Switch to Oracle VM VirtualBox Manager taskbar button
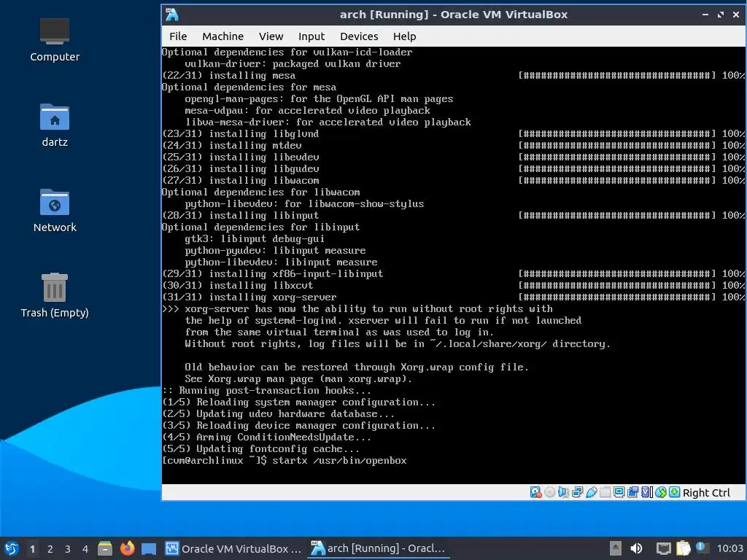This screenshot has height=560, width=747. coord(233,548)
